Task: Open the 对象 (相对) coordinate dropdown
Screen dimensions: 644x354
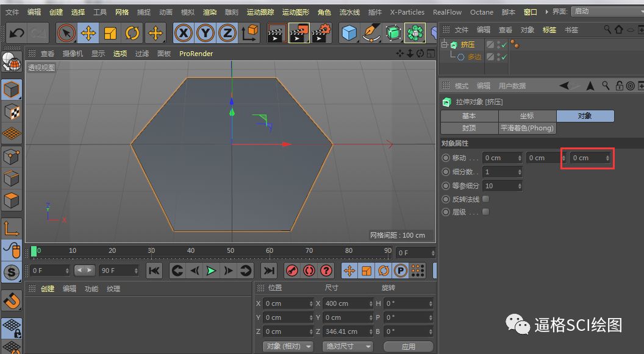Action: point(288,346)
